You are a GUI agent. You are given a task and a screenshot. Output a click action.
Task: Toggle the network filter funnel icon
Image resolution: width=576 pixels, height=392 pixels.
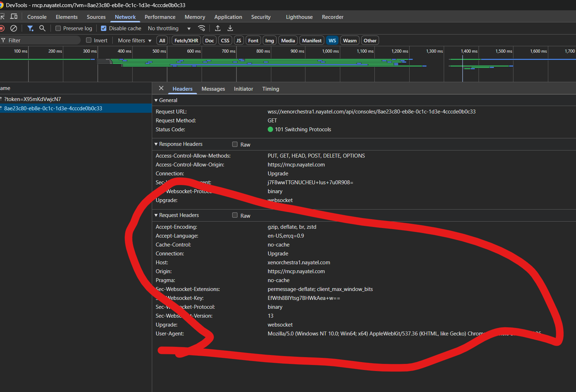tap(30, 28)
